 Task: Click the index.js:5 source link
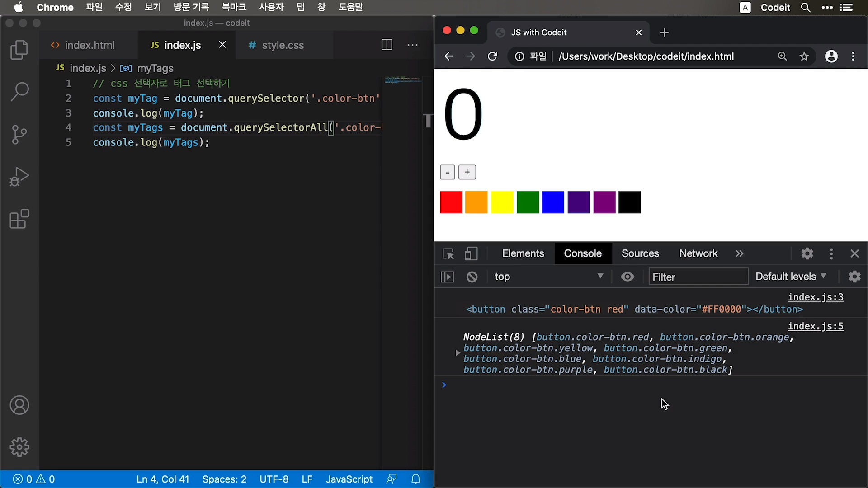click(815, 326)
